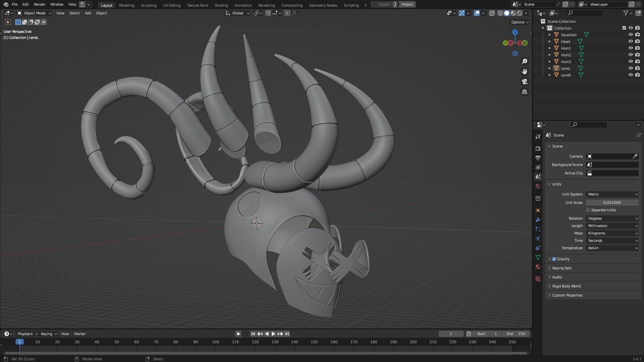Click the outliner search field

click(584, 13)
